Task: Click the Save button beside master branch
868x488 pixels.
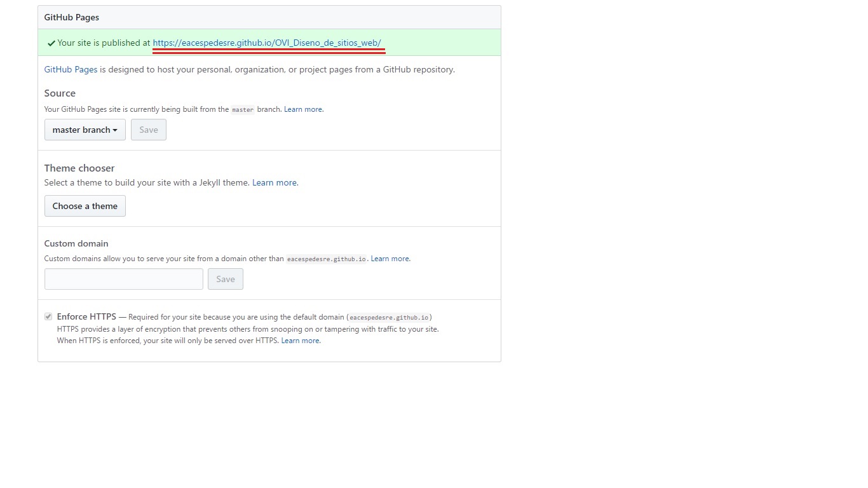Action: [149, 130]
